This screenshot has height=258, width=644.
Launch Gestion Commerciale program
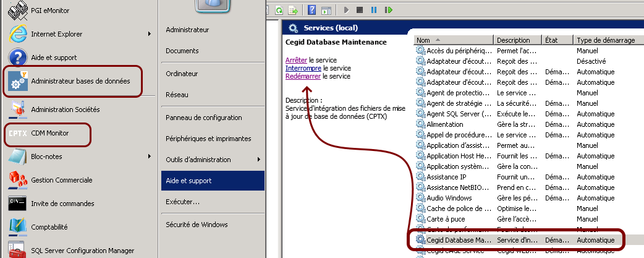point(61,180)
